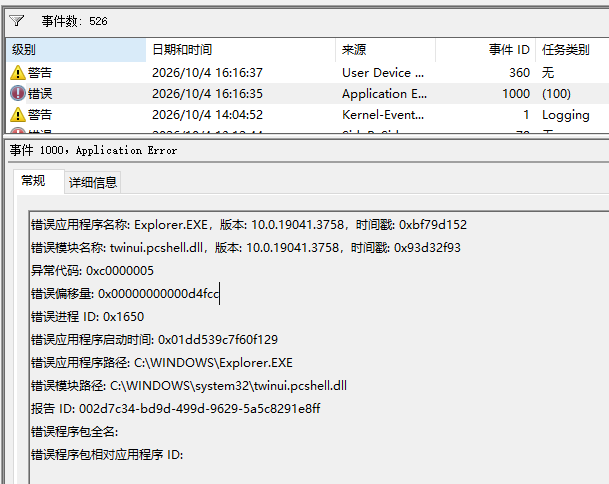Click event ID 1 cell
The height and width of the screenshot is (484, 609).
(x=526, y=115)
